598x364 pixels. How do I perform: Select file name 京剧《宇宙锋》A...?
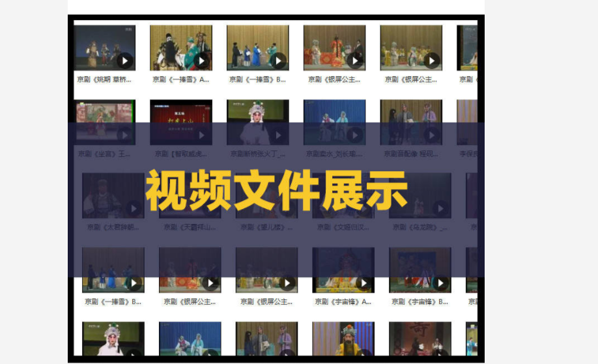[343, 301]
